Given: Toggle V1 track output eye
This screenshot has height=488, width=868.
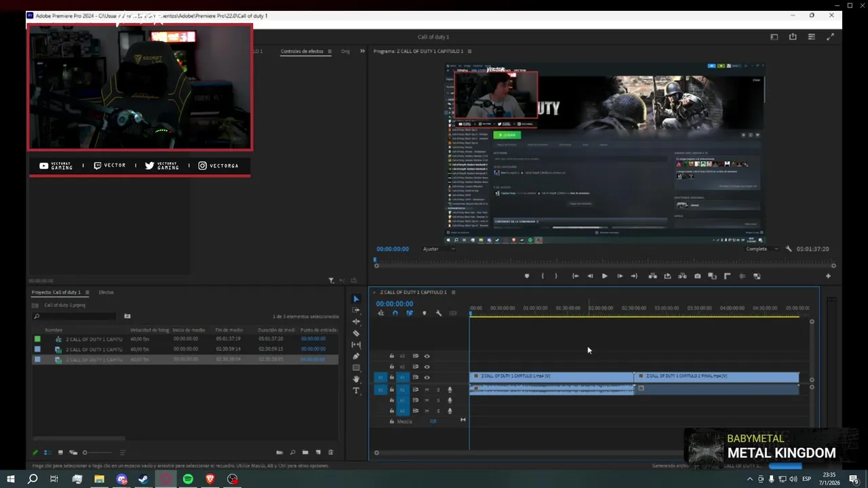Looking at the screenshot, I should (x=427, y=378).
